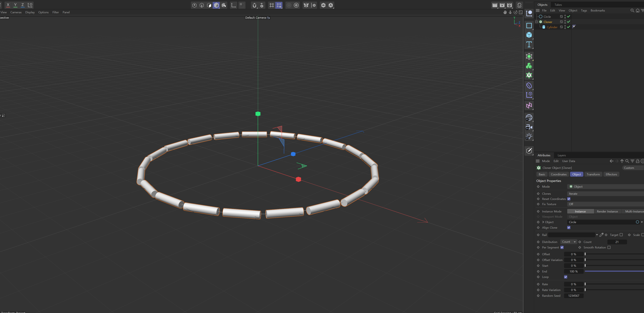
Task: Add a Cube primitive from the palette
Action: click(x=529, y=35)
